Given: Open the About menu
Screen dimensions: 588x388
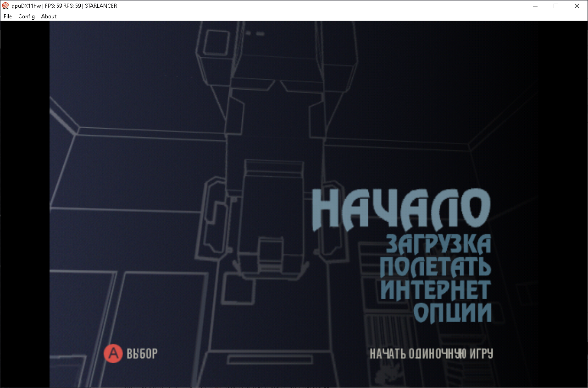Looking at the screenshot, I should [49, 16].
